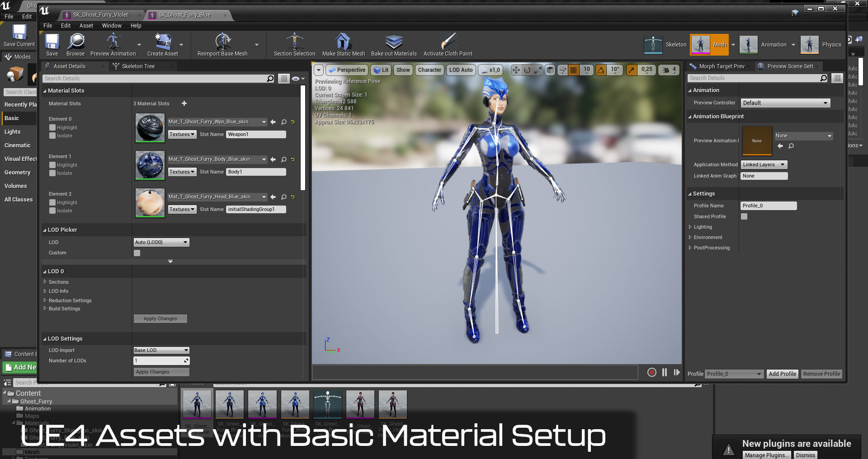
Task: Enable Highlight for Element 2
Action: [x=52, y=202]
